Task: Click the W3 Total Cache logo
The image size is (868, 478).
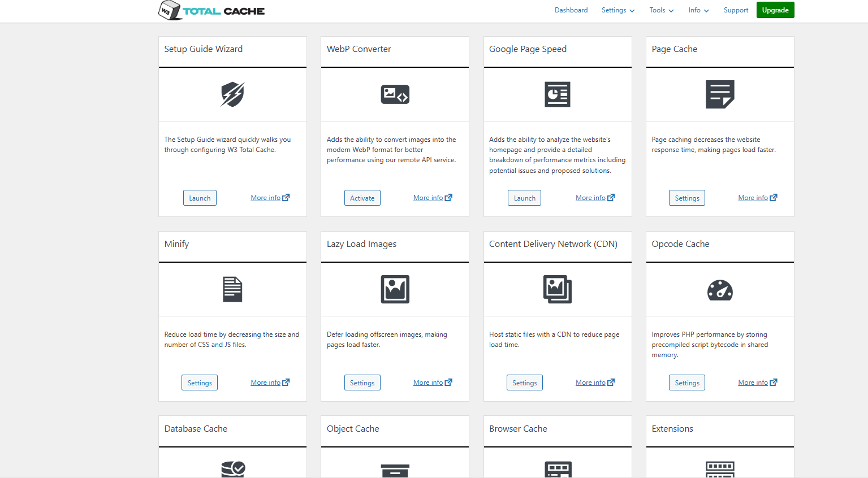Action: coord(211,11)
